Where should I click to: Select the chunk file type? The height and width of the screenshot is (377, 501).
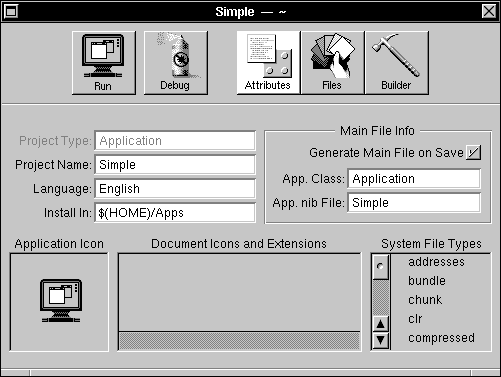425,300
